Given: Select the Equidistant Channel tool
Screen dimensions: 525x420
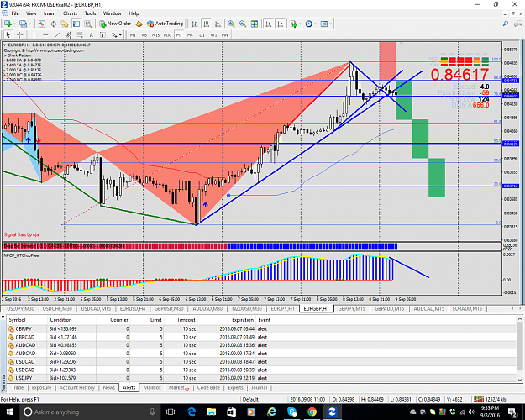Looking at the screenshot, I should pos(68,34).
